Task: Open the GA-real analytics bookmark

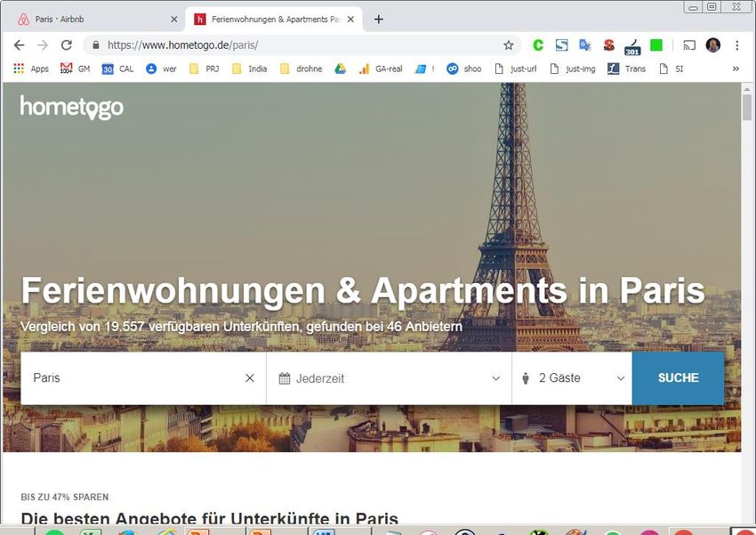Action: coord(381,69)
